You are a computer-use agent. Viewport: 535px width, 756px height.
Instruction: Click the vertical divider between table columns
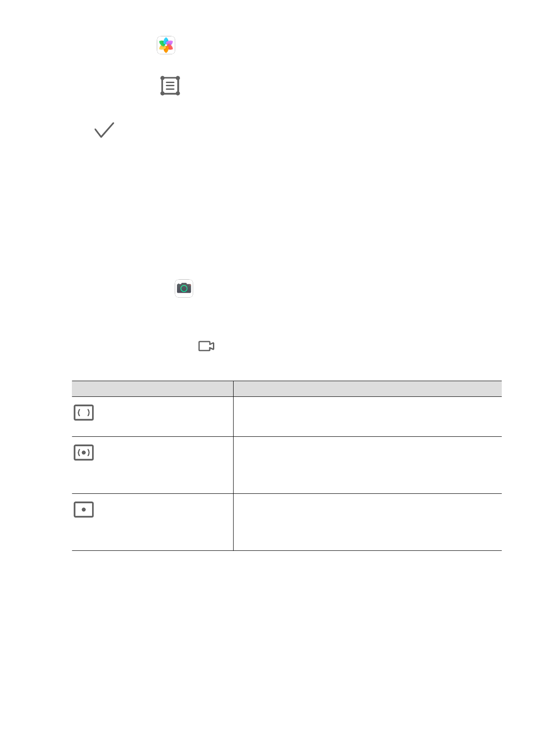[x=233, y=471]
